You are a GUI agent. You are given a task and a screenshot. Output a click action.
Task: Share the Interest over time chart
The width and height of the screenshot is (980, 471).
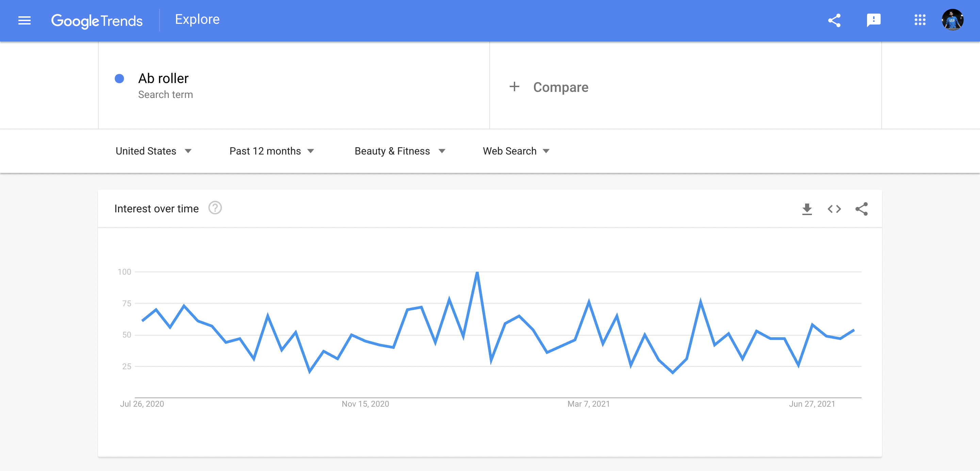tap(861, 209)
